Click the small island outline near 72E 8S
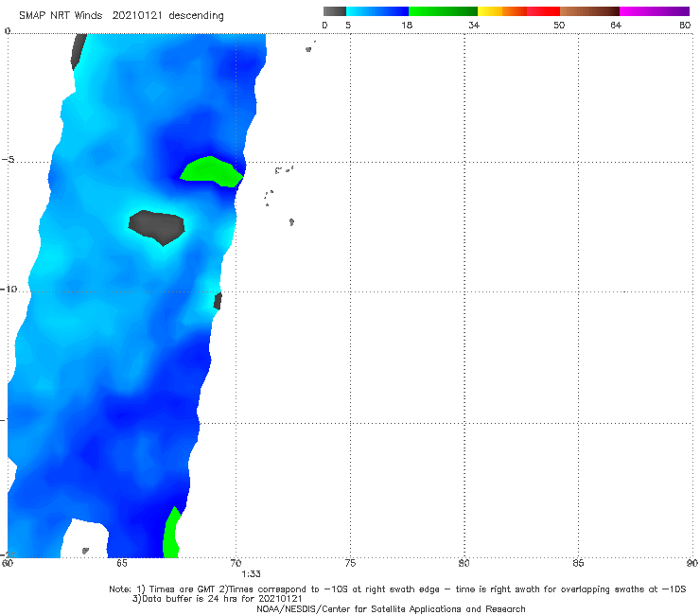Screen dimensions: 700x615 pyautogui.click(x=291, y=221)
